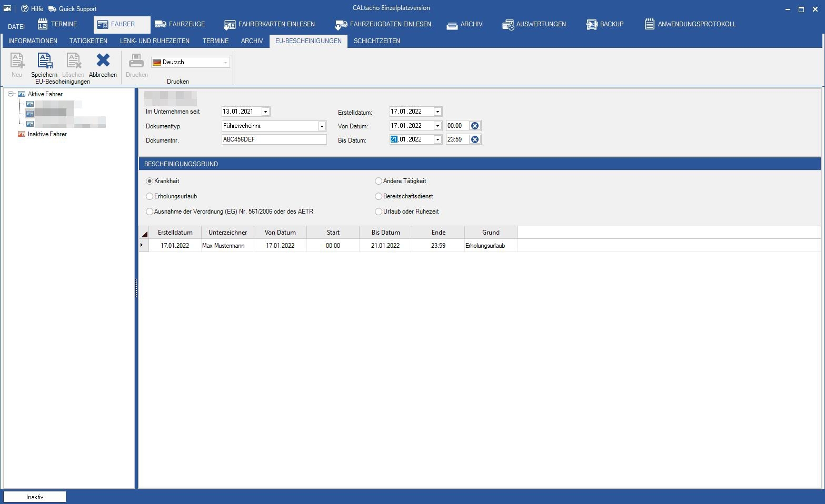Select the Andere Tätigkeit reason
The image size is (825, 504).
click(379, 181)
